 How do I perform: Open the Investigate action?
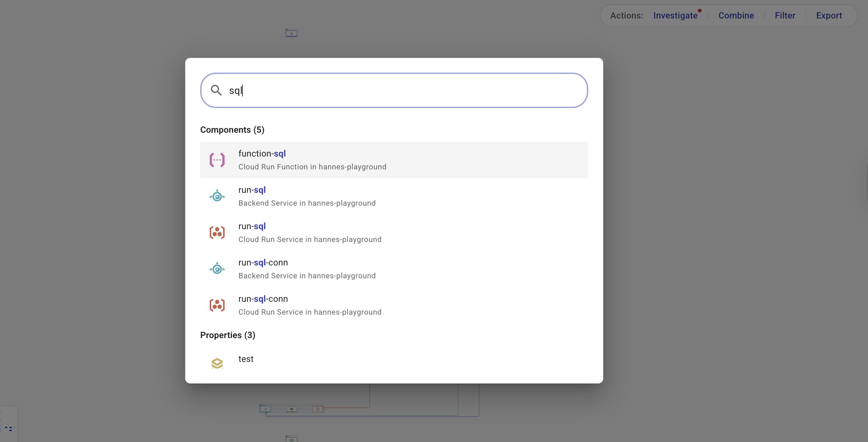click(x=676, y=15)
